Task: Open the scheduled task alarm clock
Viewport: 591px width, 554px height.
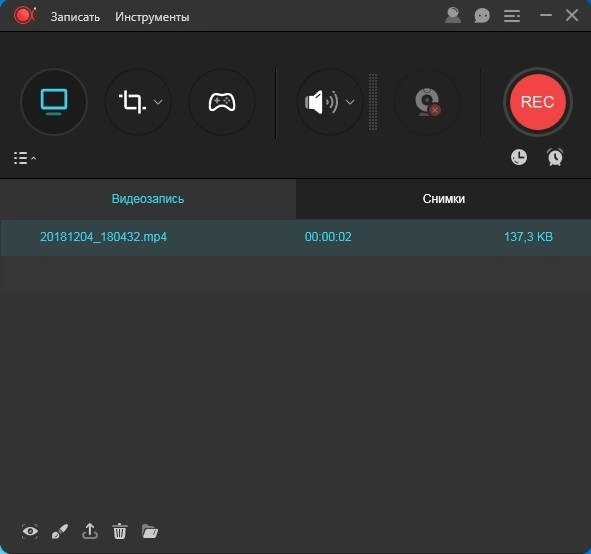Action: 555,157
